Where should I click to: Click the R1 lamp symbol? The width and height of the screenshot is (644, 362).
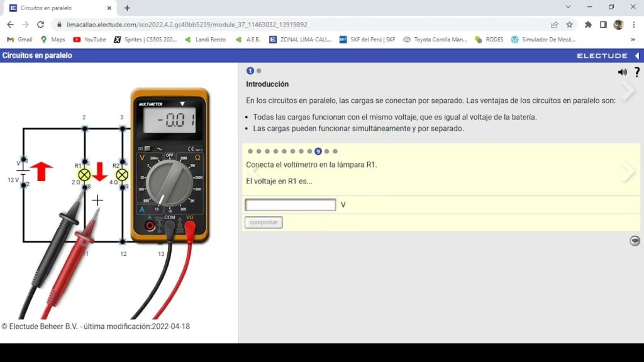[84, 175]
